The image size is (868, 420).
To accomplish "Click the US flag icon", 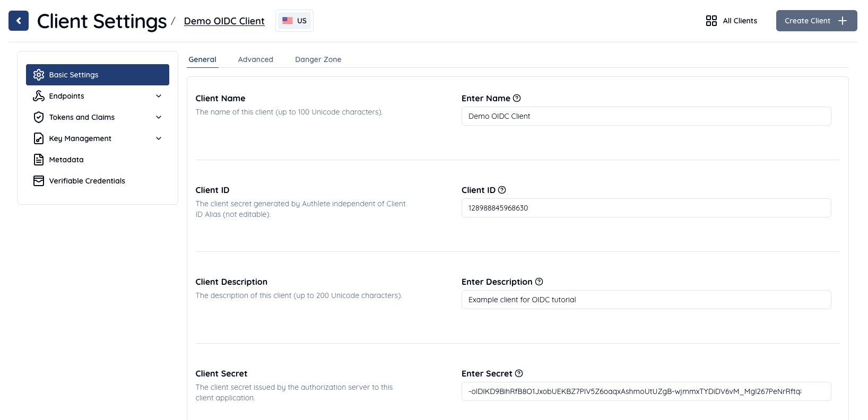I will tap(288, 21).
